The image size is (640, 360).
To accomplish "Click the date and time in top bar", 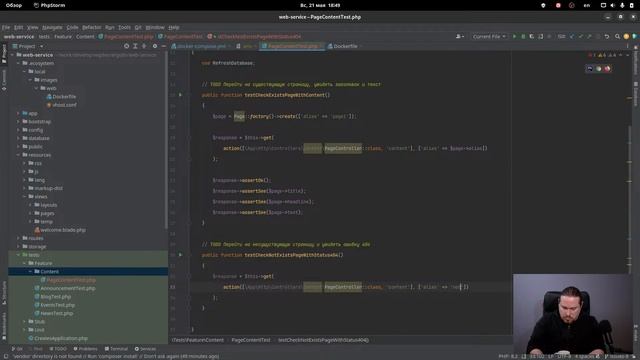I will click(x=320, y=5).
